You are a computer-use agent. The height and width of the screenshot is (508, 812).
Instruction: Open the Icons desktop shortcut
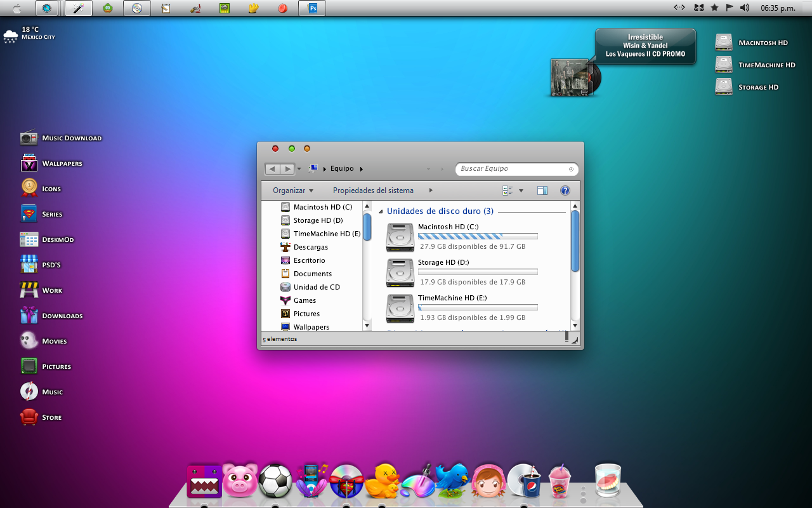[x=41, y=189]
